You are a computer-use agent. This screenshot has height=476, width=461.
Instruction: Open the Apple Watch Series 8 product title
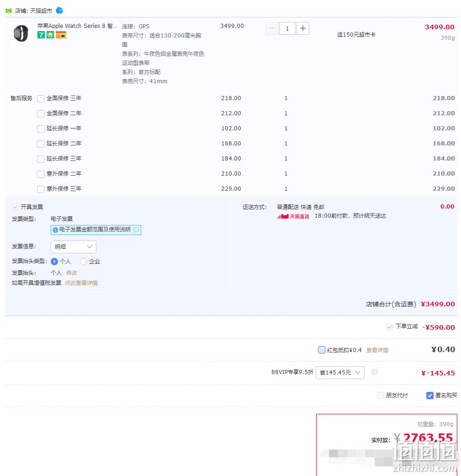click(x=77, y=26)
